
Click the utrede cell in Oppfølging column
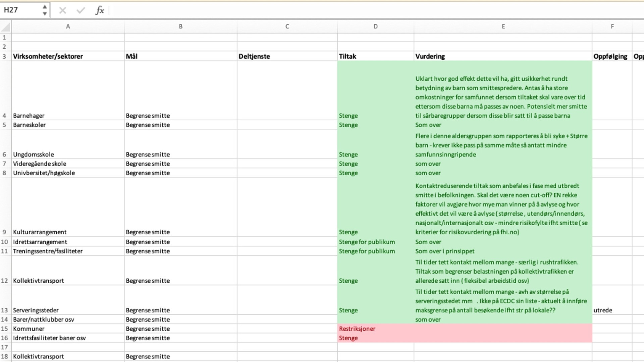pyautogui.click(x=603, y=310)
